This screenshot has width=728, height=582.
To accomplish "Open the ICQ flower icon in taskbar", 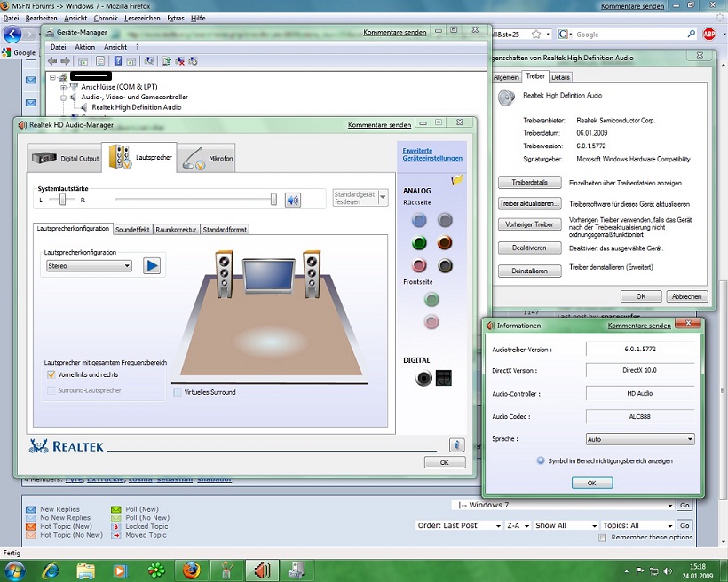I will [x=156, y=570].
